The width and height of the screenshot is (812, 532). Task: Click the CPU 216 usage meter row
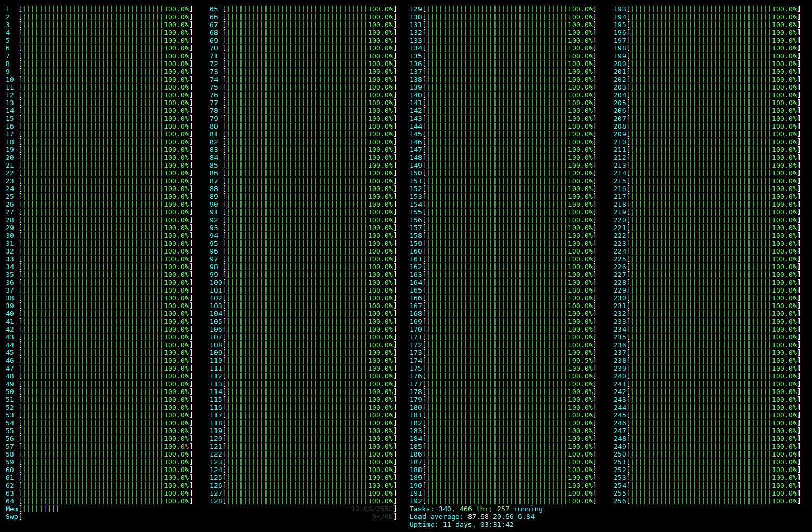pos(707,189)
